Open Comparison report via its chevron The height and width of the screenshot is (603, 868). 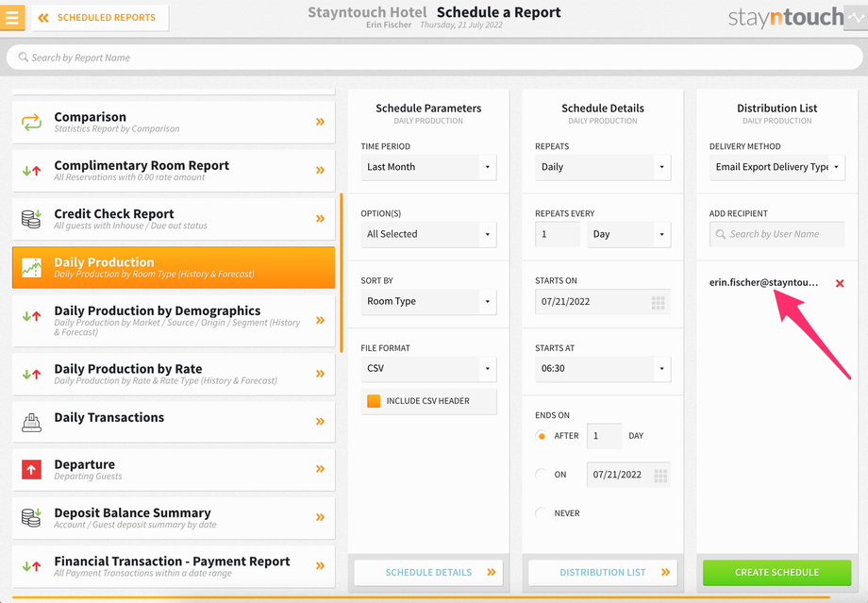(320, 122)
